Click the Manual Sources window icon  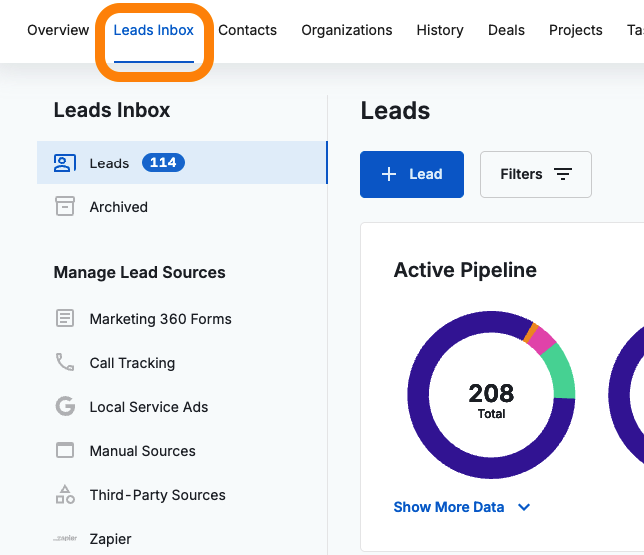(x=64, y=450)
